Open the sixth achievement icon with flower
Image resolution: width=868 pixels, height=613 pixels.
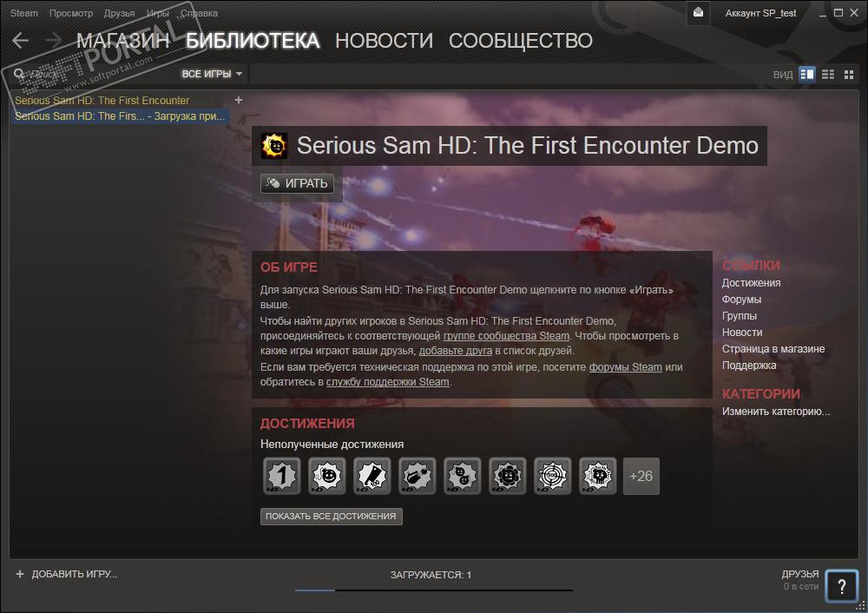[507, 476]
